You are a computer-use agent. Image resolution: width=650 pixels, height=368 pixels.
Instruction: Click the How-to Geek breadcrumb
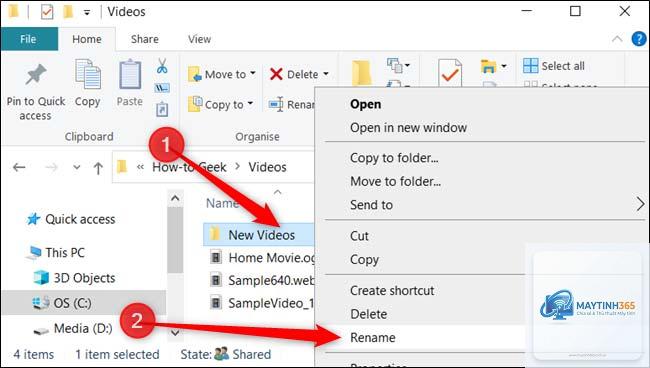click(189, 167)
